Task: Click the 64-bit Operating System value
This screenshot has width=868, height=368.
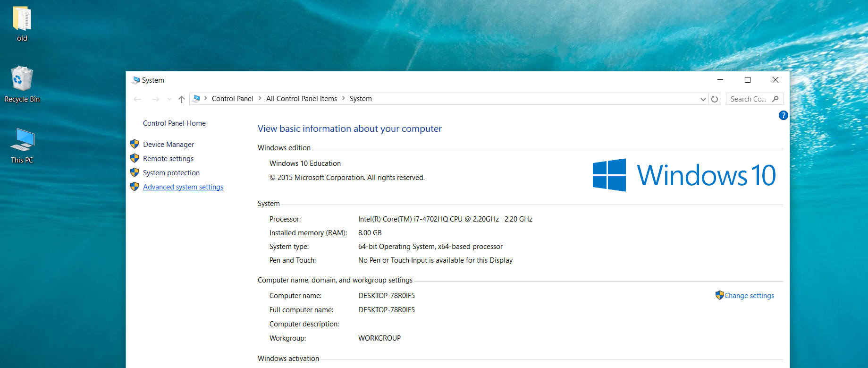Action: 430,247
